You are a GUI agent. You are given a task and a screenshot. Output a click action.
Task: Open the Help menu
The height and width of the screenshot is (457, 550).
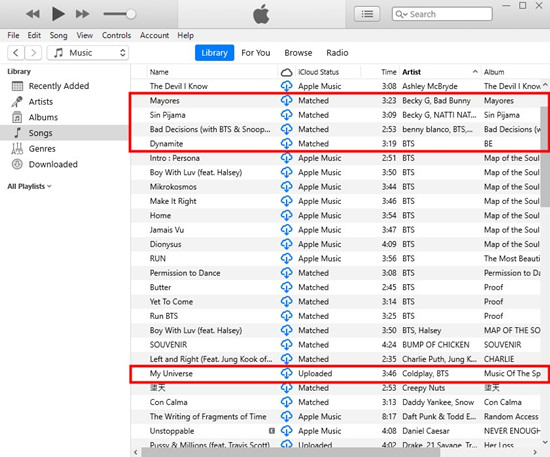pos(186,35)
